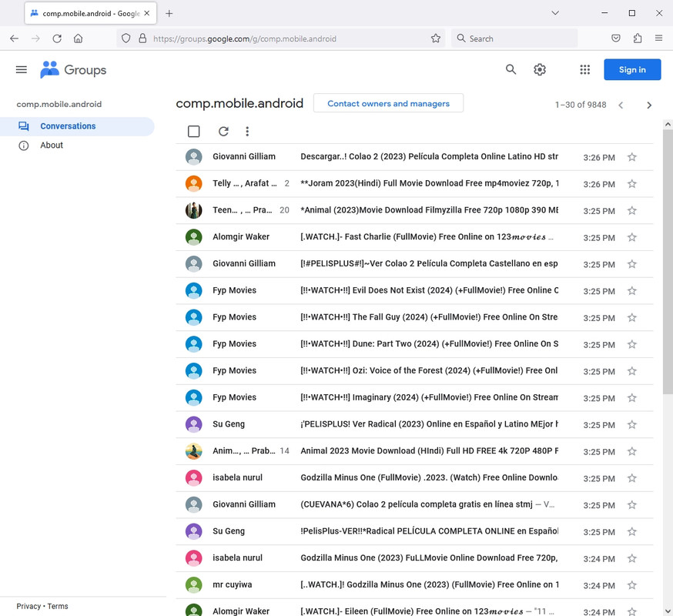
Task: Go to previous page of conversations
Action: 621,105
